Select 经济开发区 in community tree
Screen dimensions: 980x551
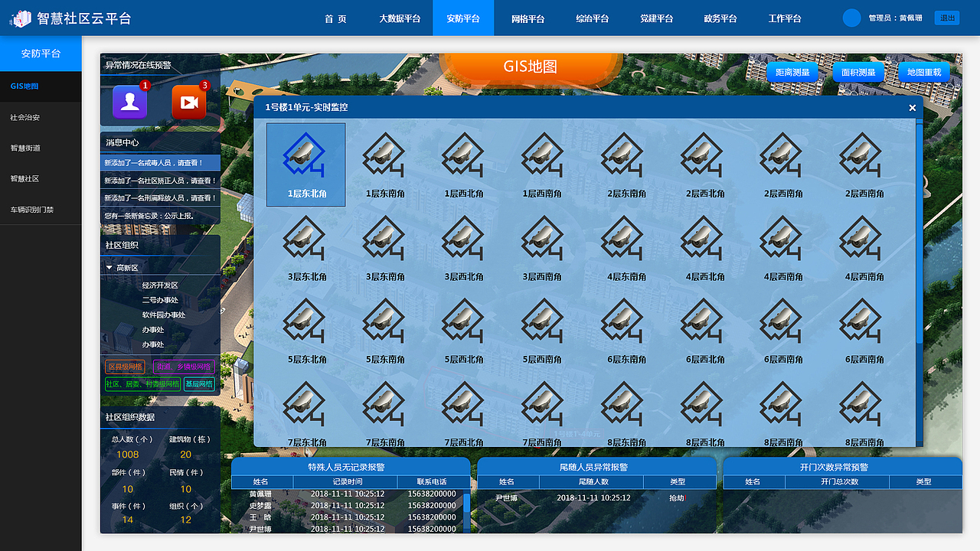coord(160,285)
